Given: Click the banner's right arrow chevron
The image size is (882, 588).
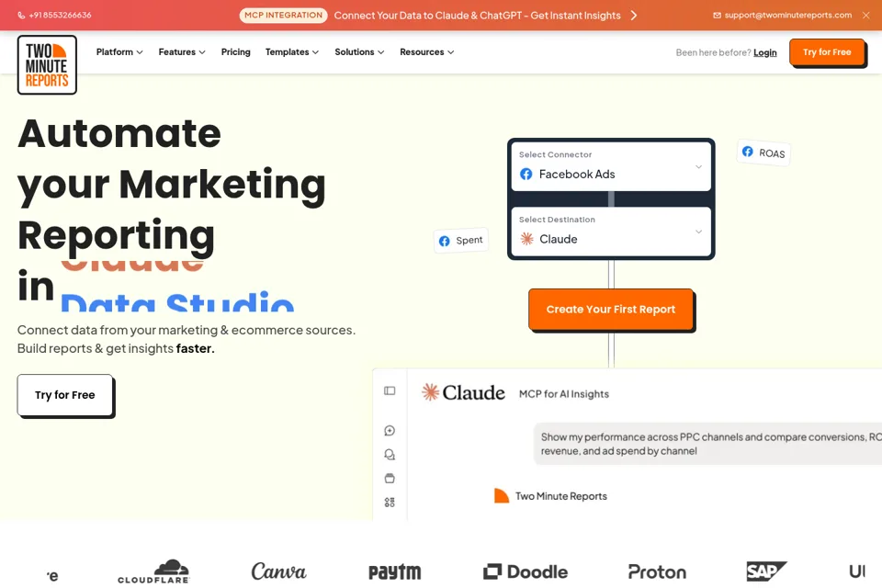Looking at the screenshot, I should 634,16.
